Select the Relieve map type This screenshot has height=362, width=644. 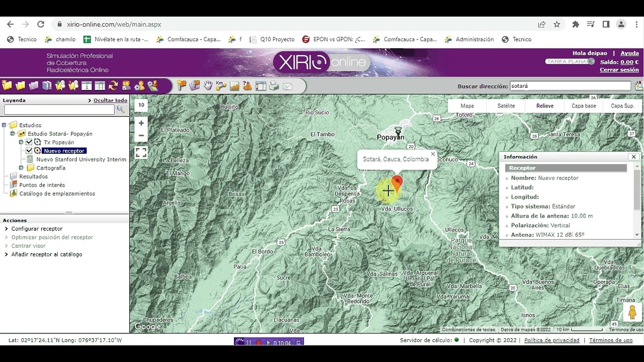coord(545,106)
